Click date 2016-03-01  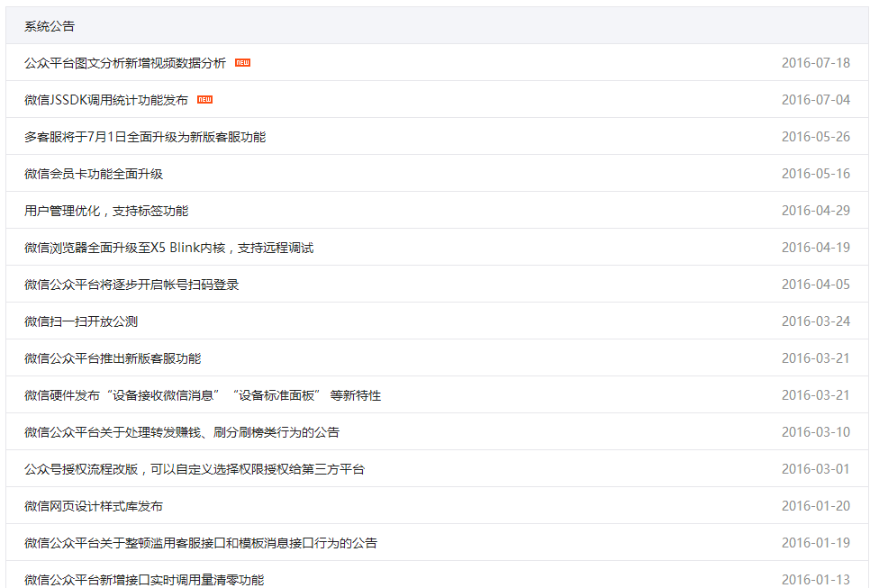pos(816,469)
